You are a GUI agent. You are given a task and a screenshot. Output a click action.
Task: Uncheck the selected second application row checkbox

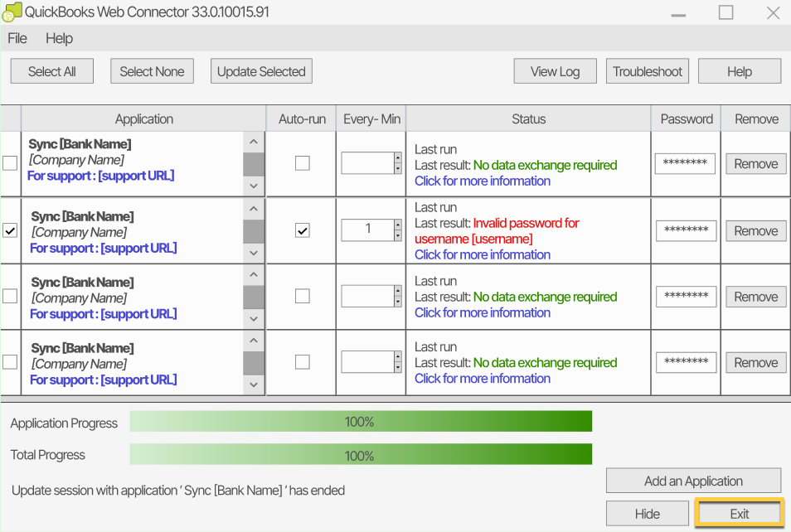[x=10, y=231]
